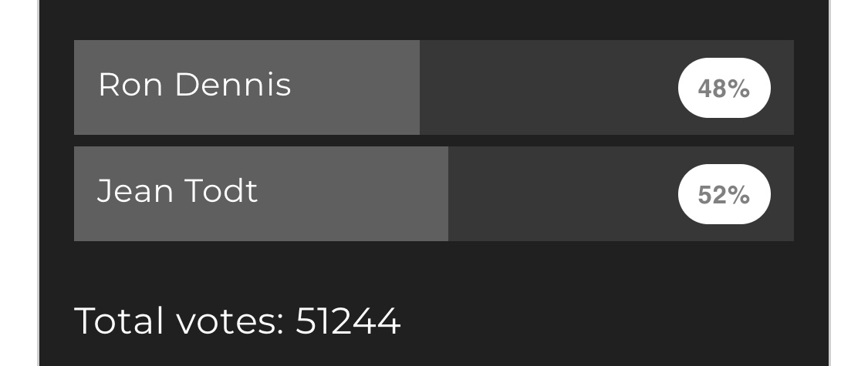
Task: Click the word "Todt" in second option
Action: (220, 190)
